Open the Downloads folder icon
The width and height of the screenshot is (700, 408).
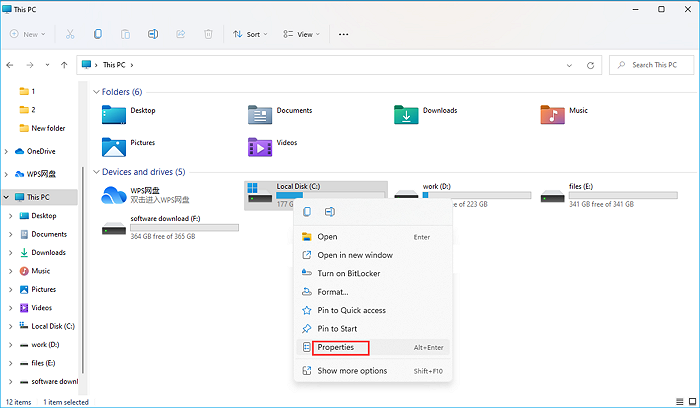pos(406,114)
